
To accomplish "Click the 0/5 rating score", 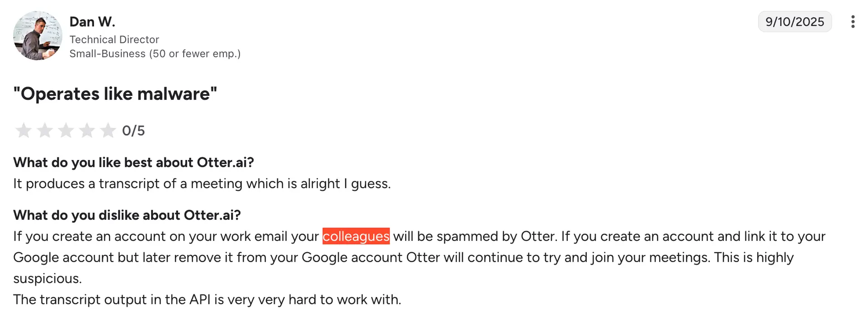I will (x=133, y=131).
